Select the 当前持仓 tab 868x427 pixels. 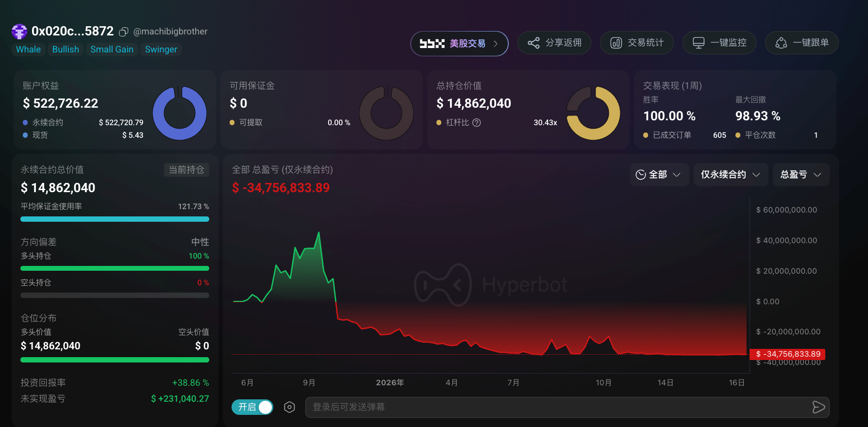point(186,170)
